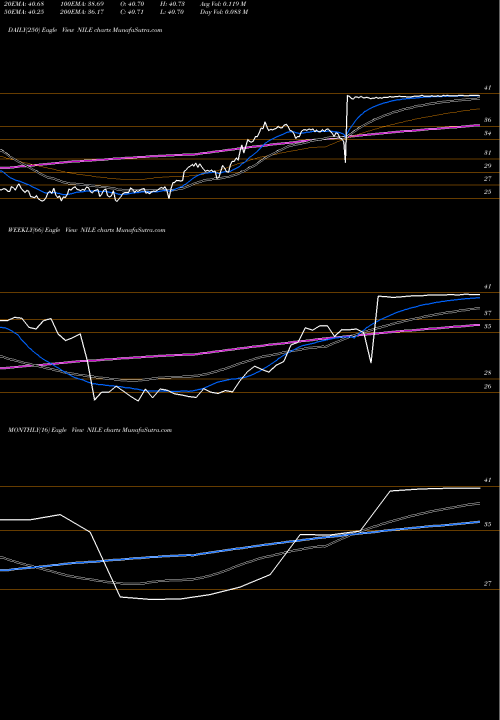The width and height of the screenshot is (500, 720).
Task: Click the 26 price label on weekly chart
Action: pos(488,386)
